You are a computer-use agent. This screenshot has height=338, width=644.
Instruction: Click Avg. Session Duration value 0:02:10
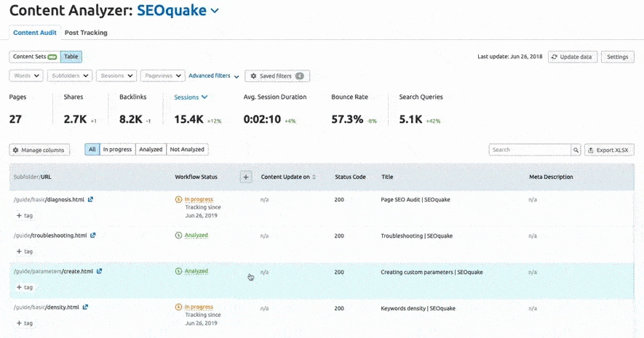tap(262, 119)
